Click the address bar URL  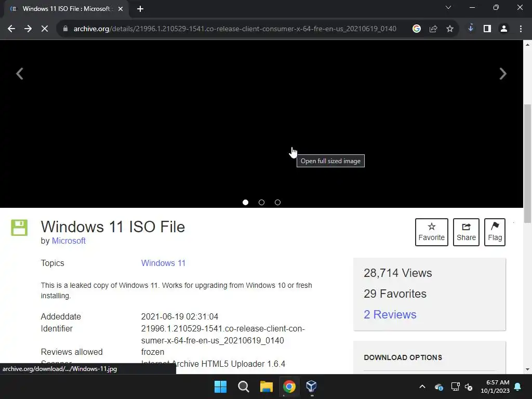[x=235, y=29]
